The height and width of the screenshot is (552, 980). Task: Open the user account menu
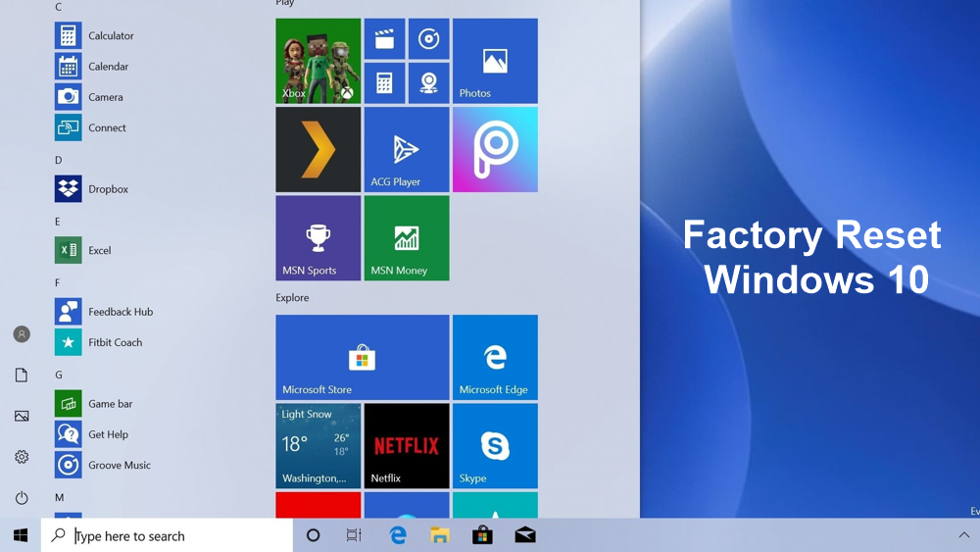coord(22,334)
